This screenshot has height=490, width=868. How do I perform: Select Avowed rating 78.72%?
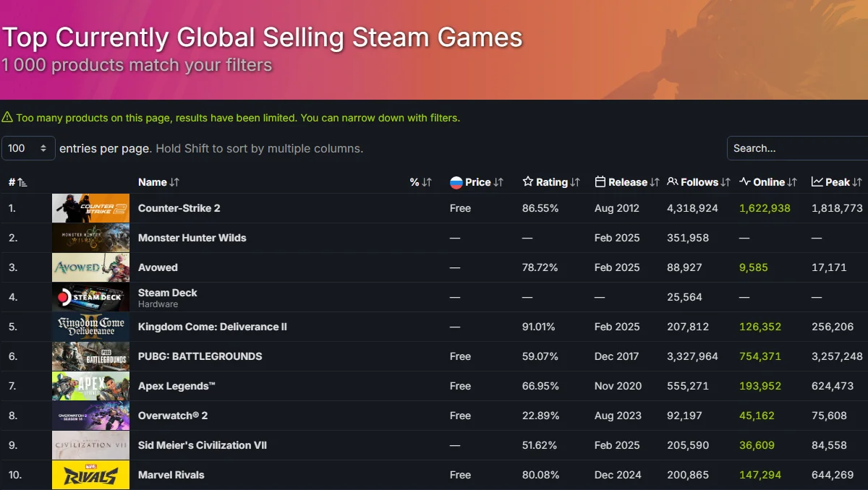(x=540, y=267)
